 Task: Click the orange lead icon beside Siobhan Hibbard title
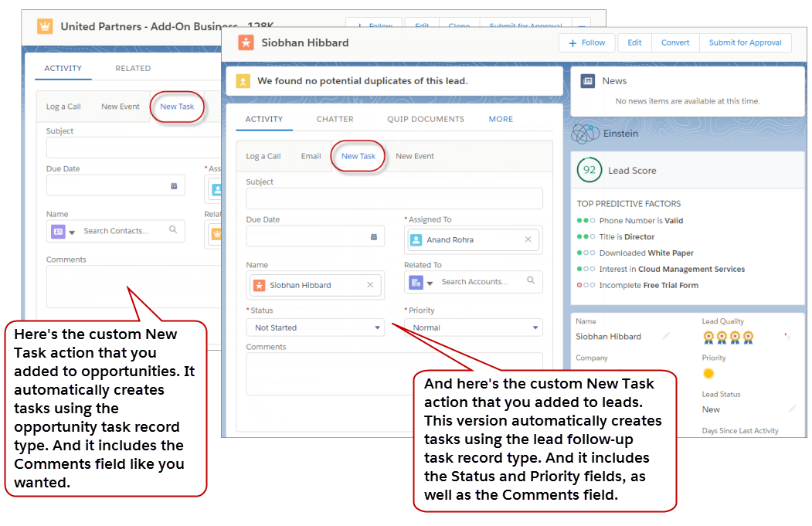(x=246, y=42)
